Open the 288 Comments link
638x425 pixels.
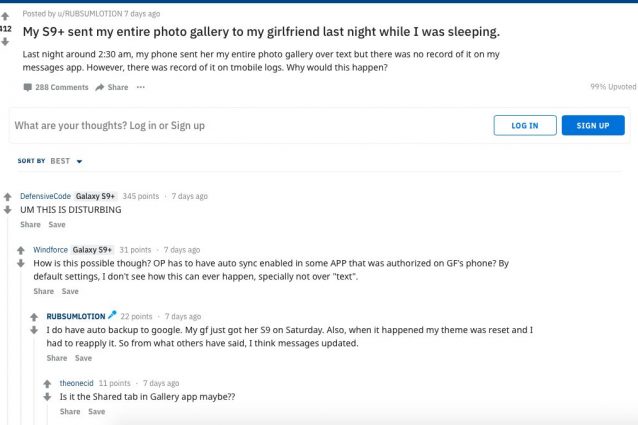click(x=56, y=87)
